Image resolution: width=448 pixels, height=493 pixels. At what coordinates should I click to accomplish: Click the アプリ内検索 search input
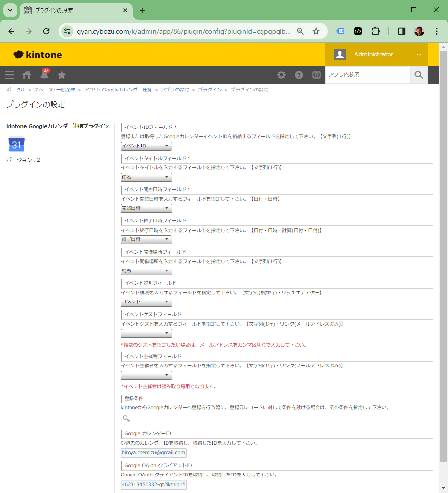(368, 75)
